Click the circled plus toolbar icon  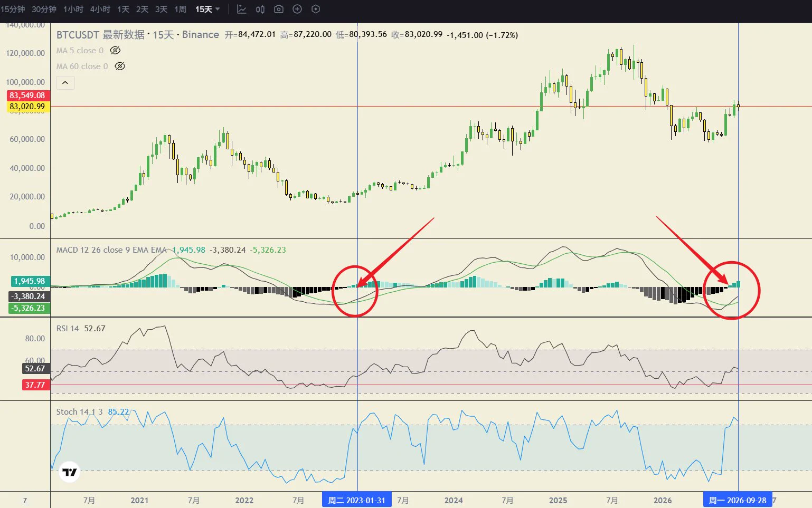[297, 9]
